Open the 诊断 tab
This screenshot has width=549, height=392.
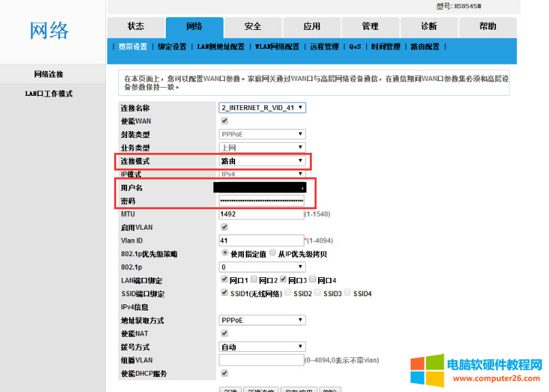pos(429,27)
